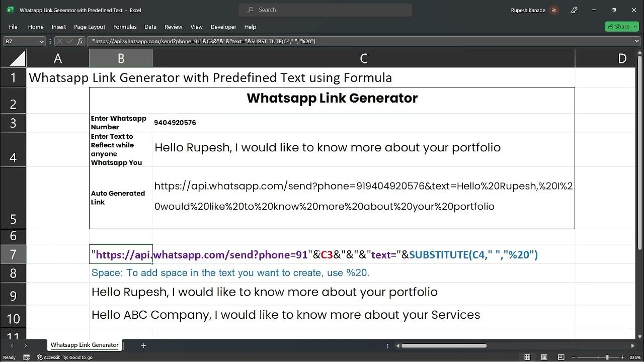Click the Enter checkmark icon in formula bar
This screenshot has height=362, width=644.
pyautogui.click(x=70, y=41)
